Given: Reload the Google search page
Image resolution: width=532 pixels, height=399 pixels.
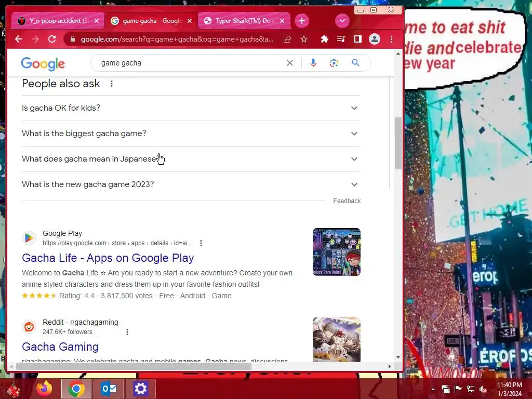Looking at the screenshot, I should [x=52, y=39].
